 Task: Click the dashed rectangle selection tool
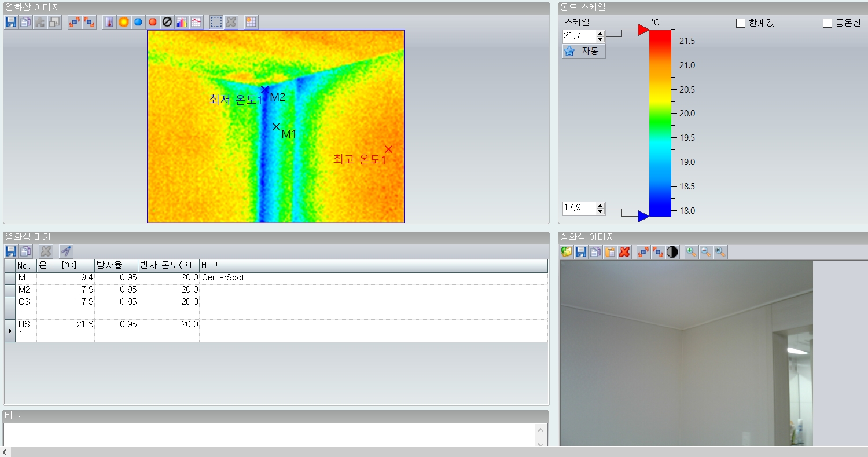[216, 22]
